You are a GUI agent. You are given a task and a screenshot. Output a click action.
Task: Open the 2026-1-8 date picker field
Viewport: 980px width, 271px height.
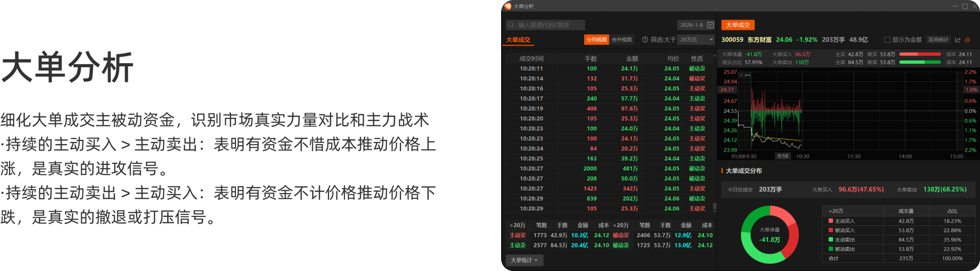(691, 25)
